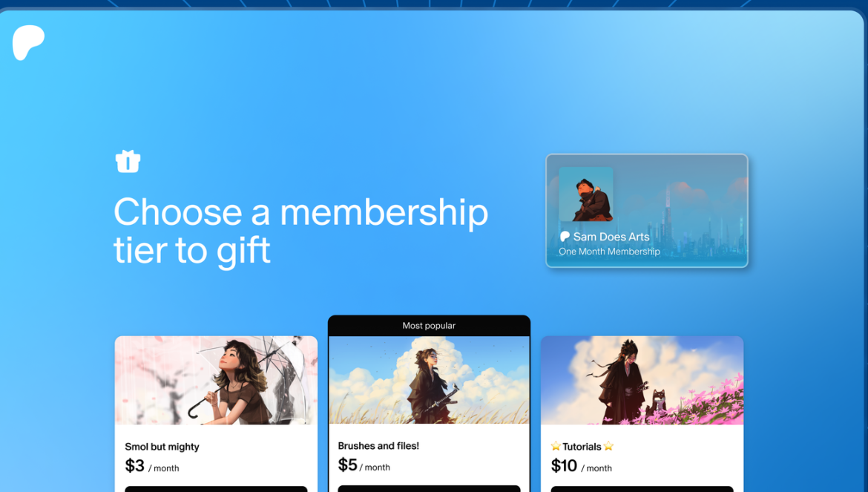Select the Smol but mighty tier image

(216, 380)
